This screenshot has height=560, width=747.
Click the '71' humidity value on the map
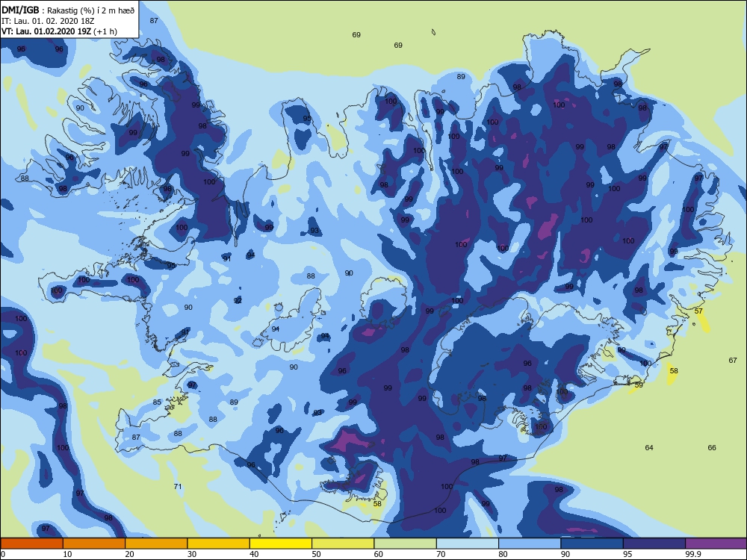[178, 487]
